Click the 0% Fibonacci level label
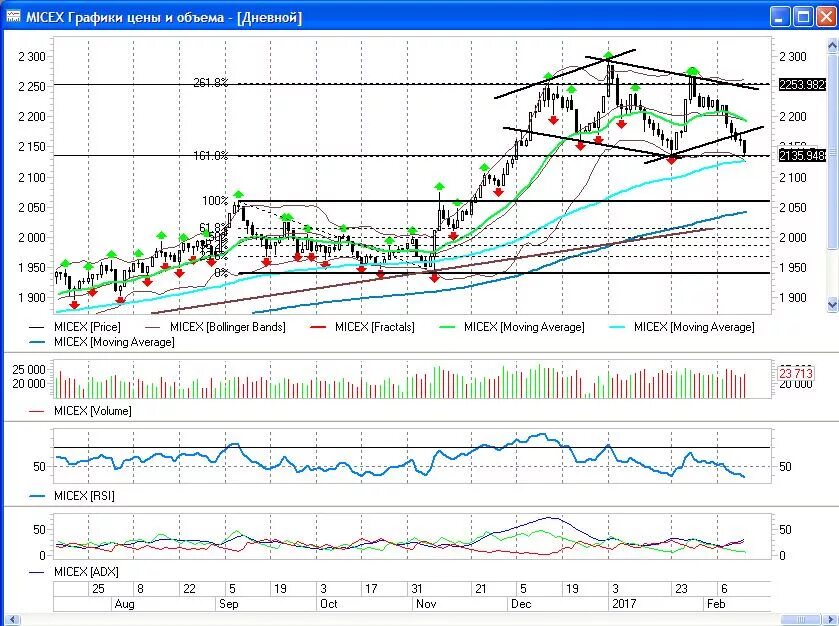This screenshot has height=626, width=839. click(x=222, y=273)
